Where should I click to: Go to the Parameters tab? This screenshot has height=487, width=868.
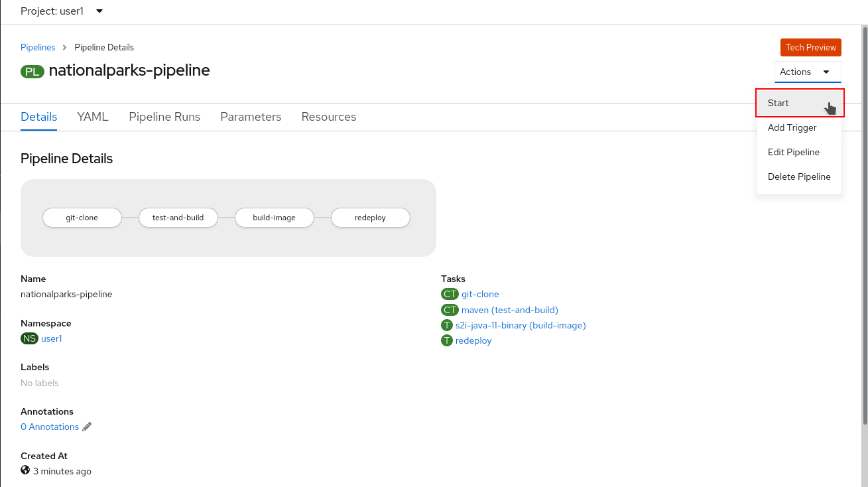[251, 117]
